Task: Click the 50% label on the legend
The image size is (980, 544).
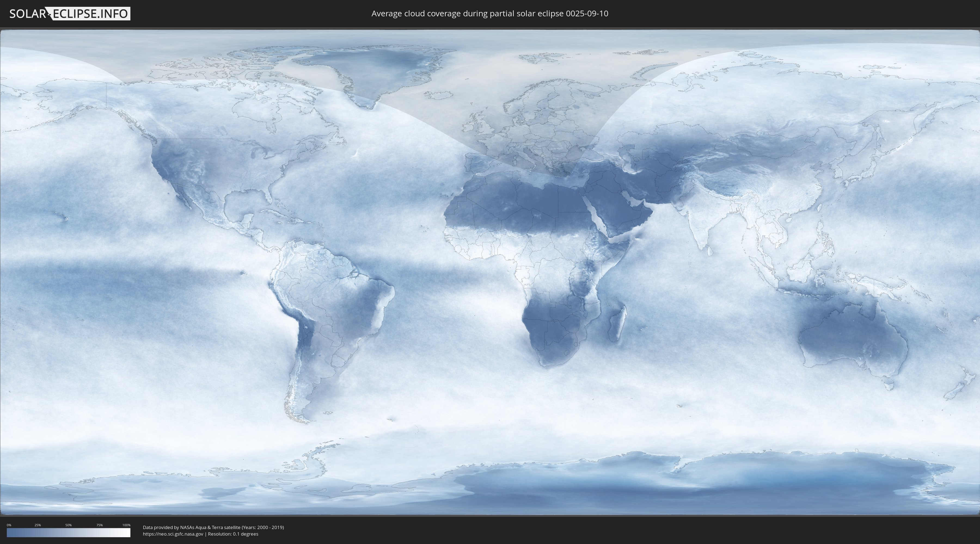Action: [x=69, y=525]
